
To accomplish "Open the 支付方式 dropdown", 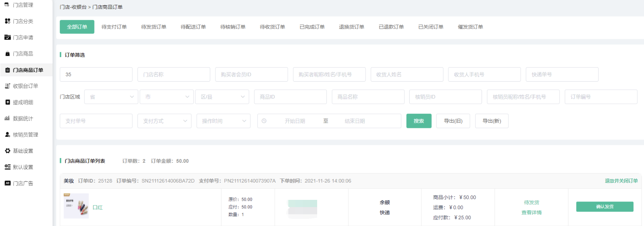I will [x=164, y=121].
